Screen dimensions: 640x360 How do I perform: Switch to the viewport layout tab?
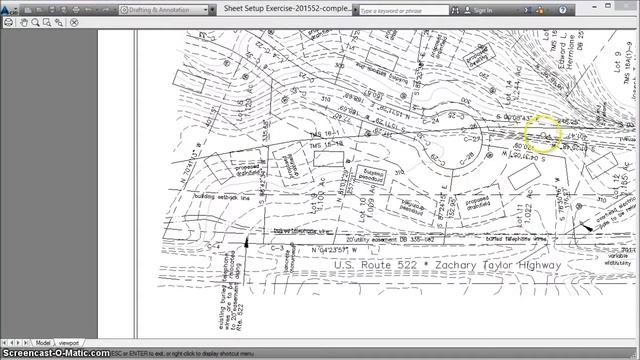point(69,343)
